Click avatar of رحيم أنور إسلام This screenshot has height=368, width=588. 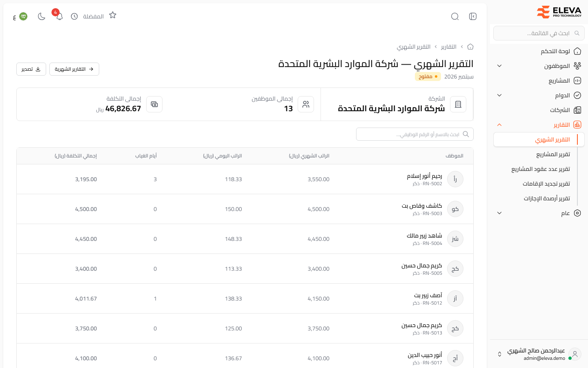(455, 179)
